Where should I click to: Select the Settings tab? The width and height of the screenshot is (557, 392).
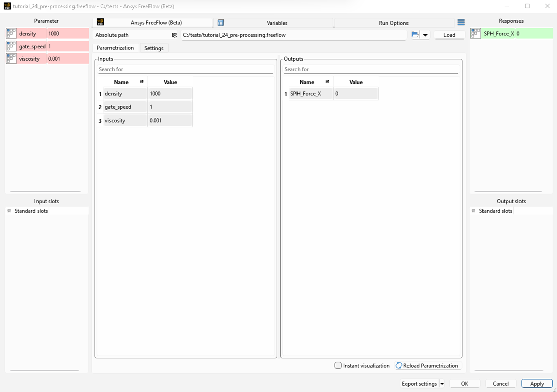tap(154, 48)
